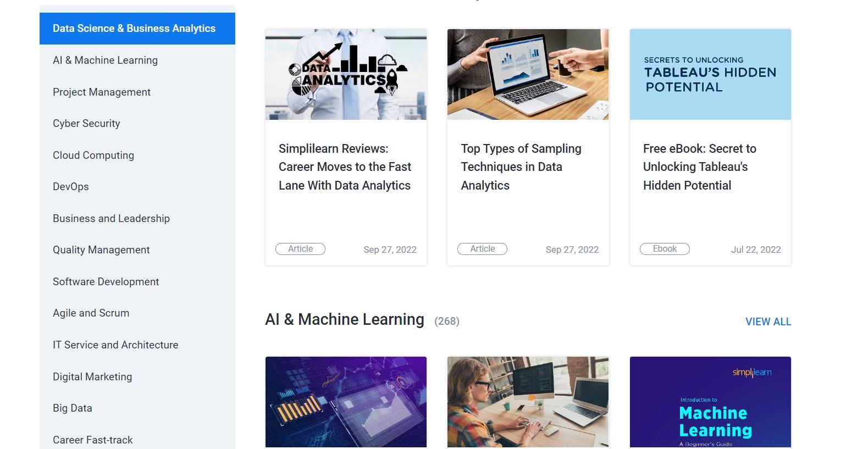Choose Cyber Security in sidebar
Image resolution: width=868 pixels, height=449 pixels.
pos(137,124)
